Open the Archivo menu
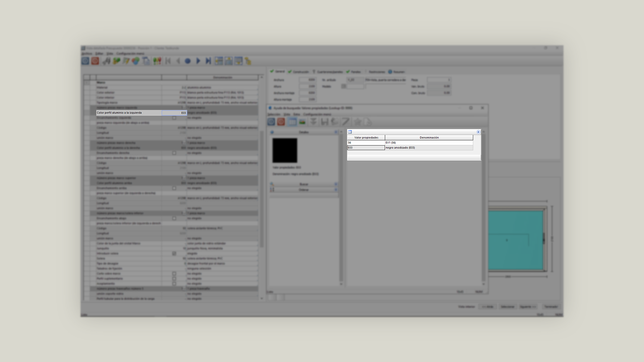 [87, 54]
